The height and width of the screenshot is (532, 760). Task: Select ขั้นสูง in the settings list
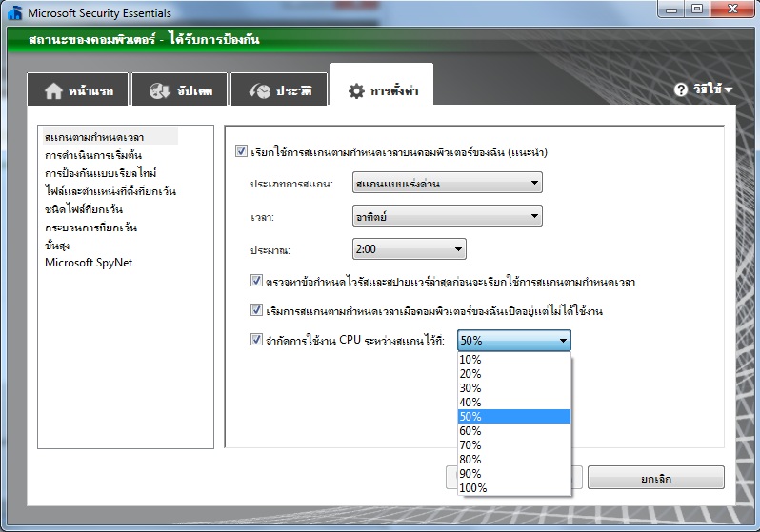[57, 246]
